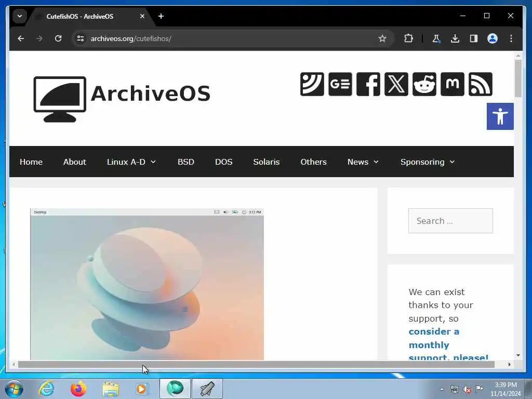Open Chrome Labs flask icon
Image resolution: width=532 pixels, height=399 pixels.
coord(436,38)
